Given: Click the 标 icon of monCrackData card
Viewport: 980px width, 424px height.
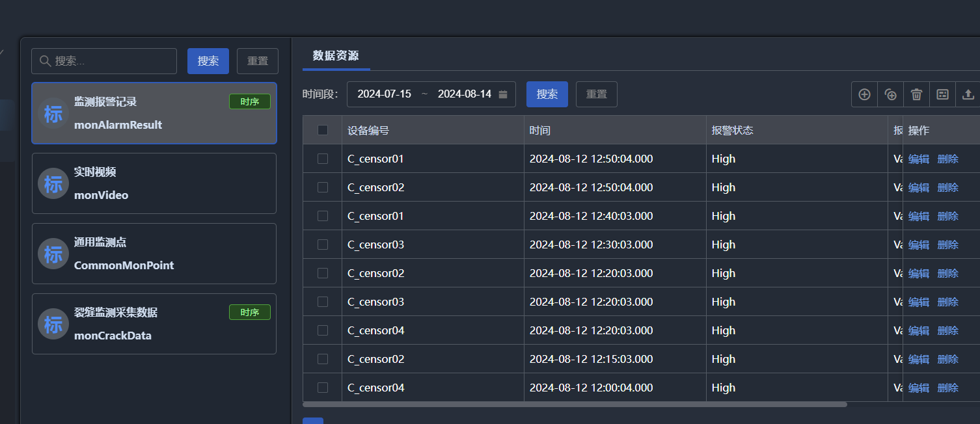Looking at the screenshot, I should [x=53, y=324].
